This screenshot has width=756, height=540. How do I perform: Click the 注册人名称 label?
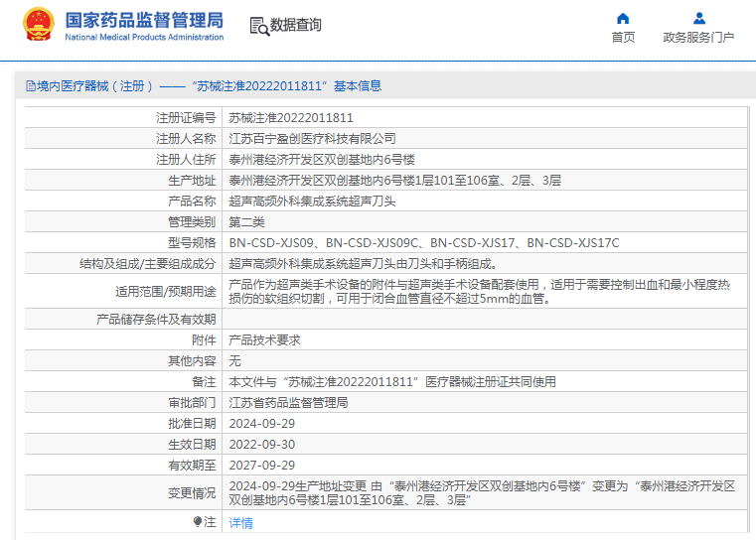pos(186,139)
